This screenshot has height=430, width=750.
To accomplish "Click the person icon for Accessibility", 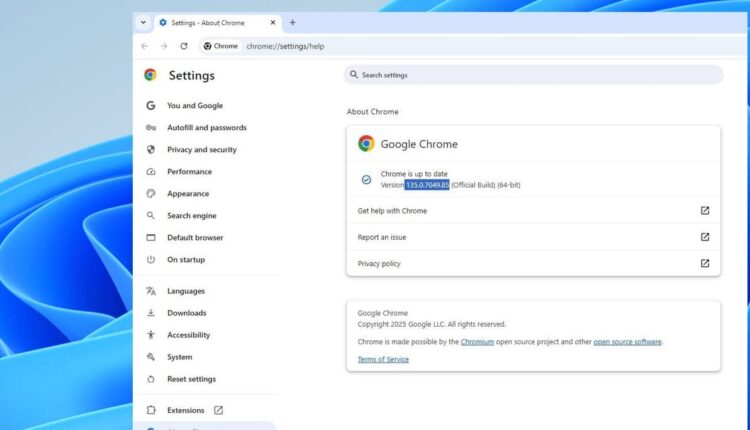I will point(151,335).
